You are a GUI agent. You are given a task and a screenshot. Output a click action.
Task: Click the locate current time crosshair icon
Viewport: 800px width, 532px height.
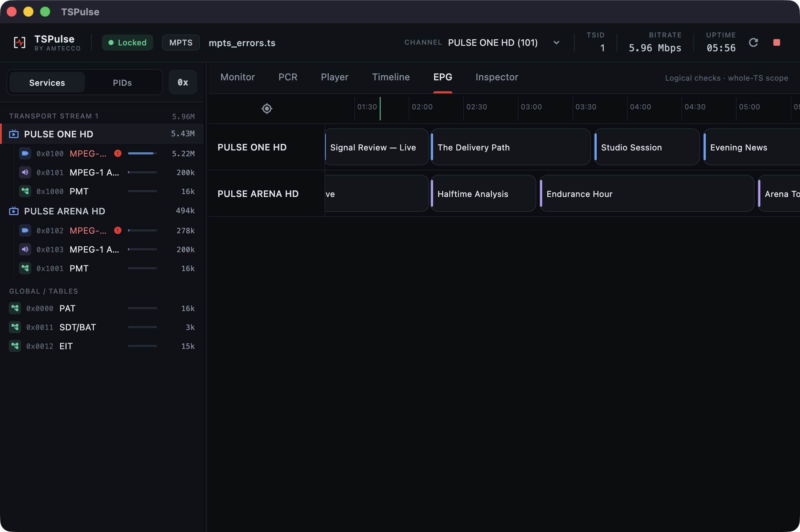click(267, 108)
